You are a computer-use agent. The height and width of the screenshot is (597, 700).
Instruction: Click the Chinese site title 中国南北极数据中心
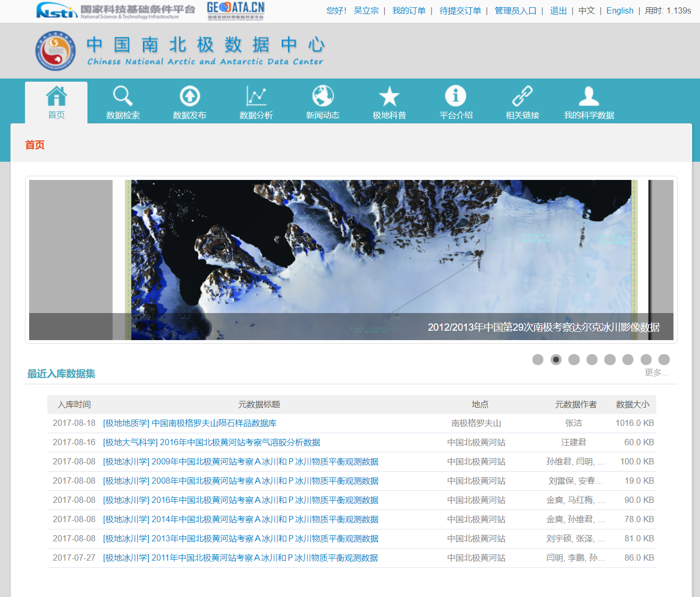pos(206,45)
